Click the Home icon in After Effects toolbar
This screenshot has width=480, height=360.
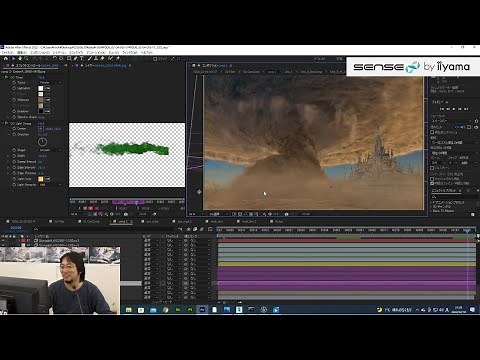point(5,58)
